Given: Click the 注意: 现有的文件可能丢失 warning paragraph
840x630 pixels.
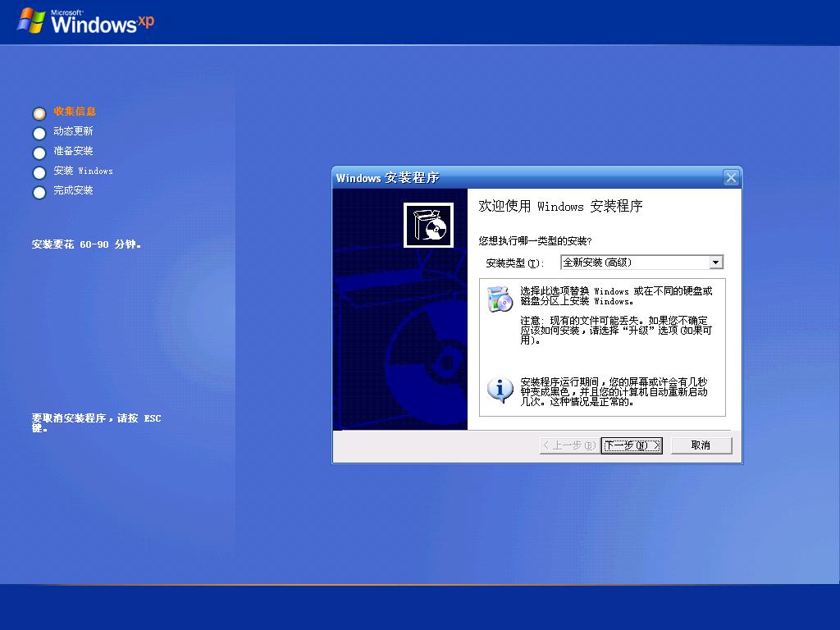Looking at the screenshot, I should (616, 330).
